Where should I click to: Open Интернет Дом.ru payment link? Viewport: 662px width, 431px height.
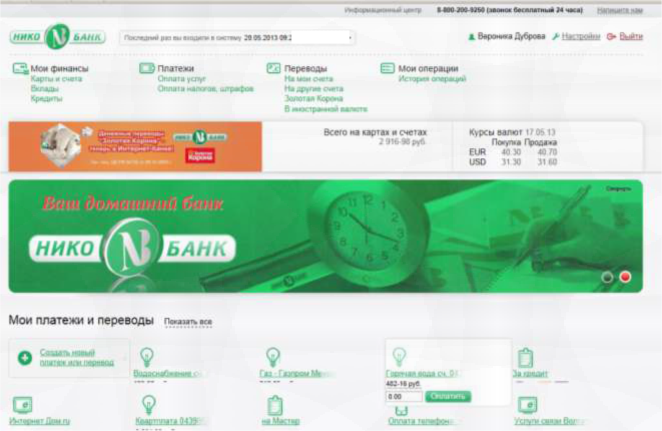[x=39, y=421]
